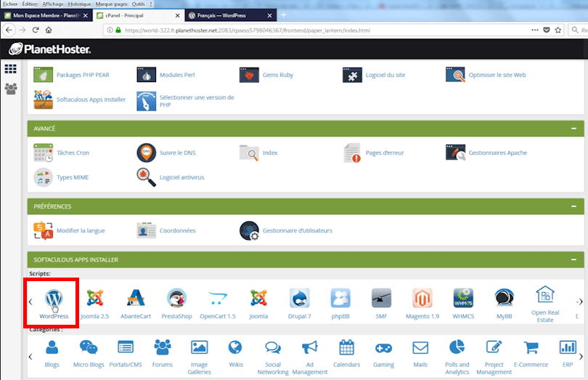Choose the PrestaShop script icon
Image resolution: width=588 pixels, height=380 pixels.
176,298
